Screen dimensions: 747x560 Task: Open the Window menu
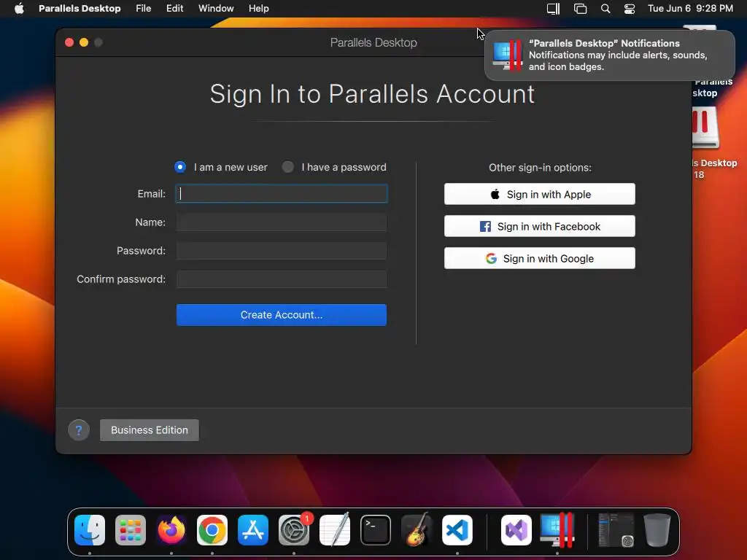click(x=216, y=9)
